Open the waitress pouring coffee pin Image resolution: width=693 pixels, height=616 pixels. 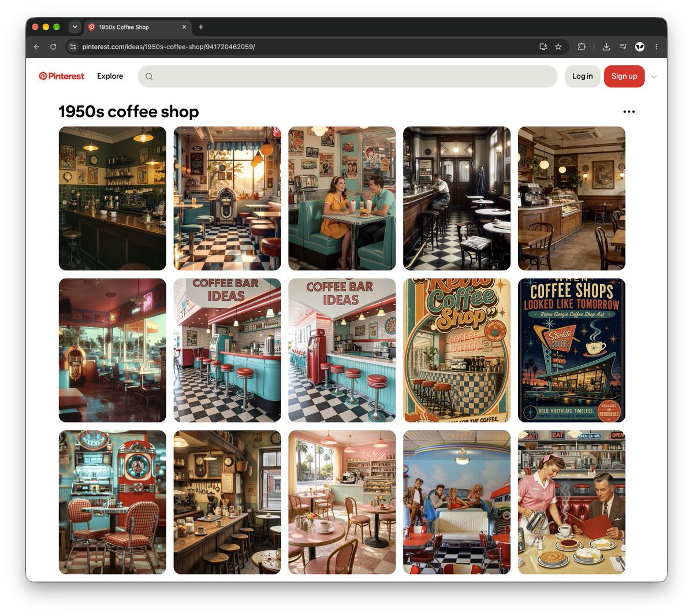[x=572, y=502]
